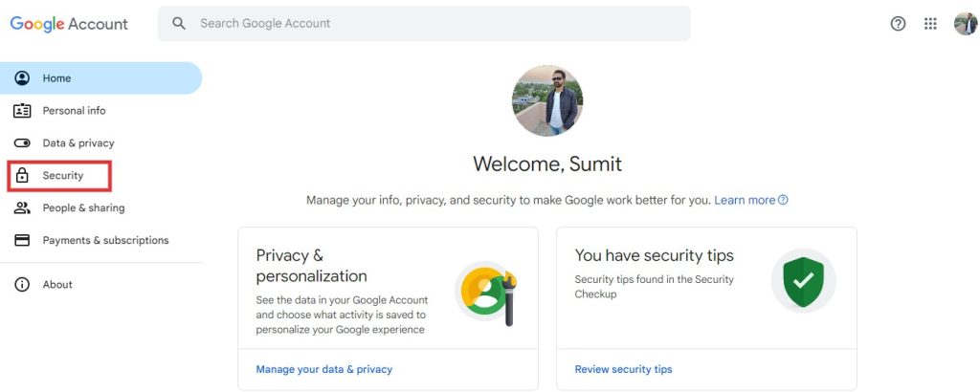The image size is (980, 392).
Task: Go to Personal info
Action: (x=74, y=111)
